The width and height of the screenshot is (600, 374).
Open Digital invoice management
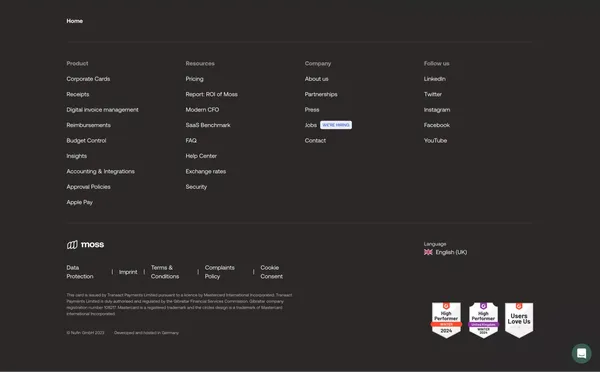[x=103, y=110]
